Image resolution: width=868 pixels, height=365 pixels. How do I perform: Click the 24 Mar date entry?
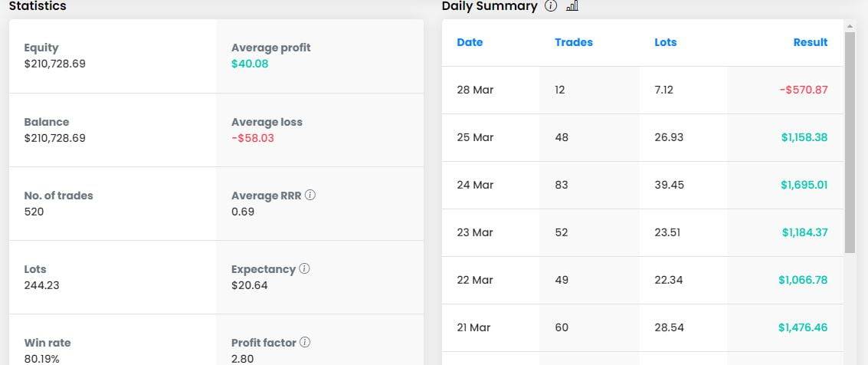[x=475, y=185]
